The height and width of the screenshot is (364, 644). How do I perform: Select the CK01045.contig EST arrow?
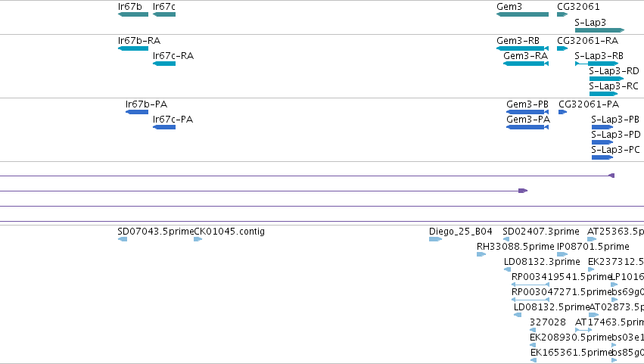click(198, 239)
